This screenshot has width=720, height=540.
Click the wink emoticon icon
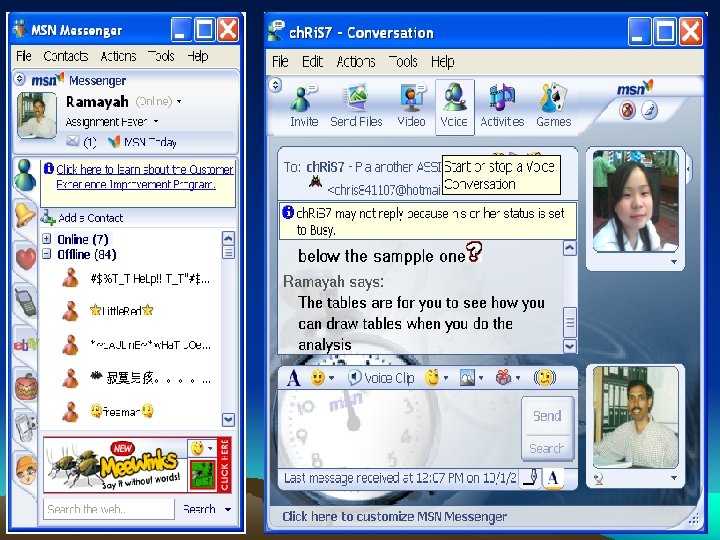click(x=432, y=377)
